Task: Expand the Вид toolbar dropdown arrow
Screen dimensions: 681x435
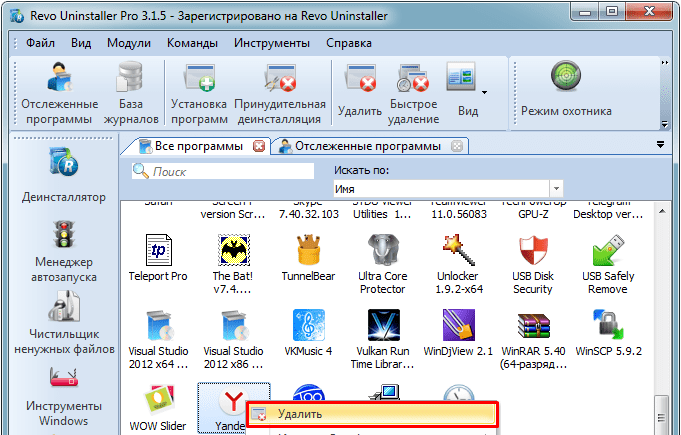Action: (x=484, y=92)
